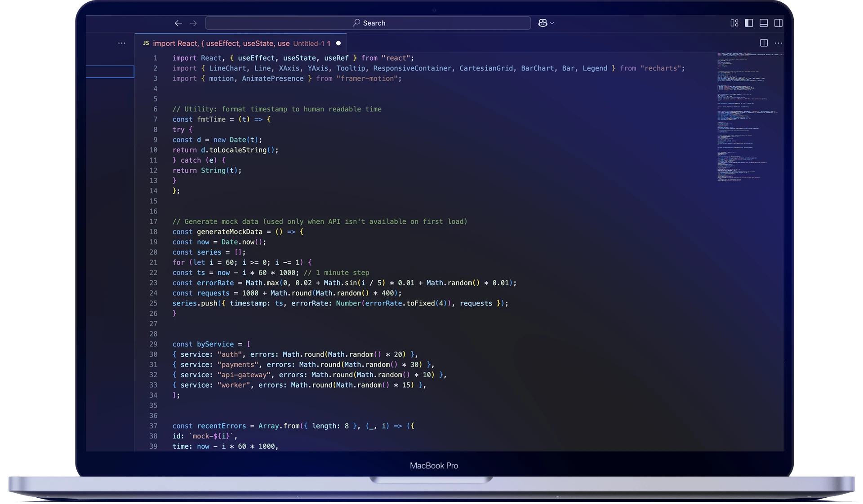Expand the Copilot dropdown chevron
Viewport: 863px width, 504px height.
(x=552, y=23)
